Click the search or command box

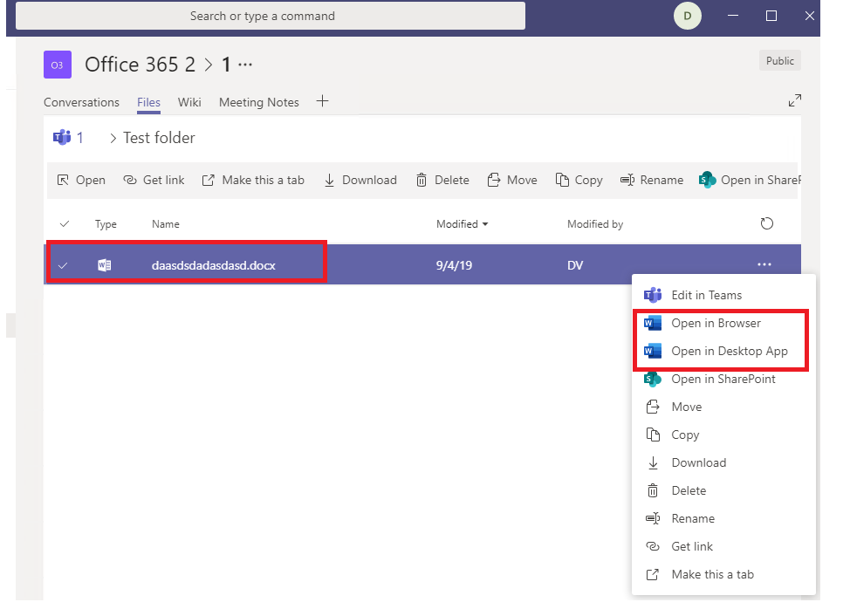coord(271,16)
